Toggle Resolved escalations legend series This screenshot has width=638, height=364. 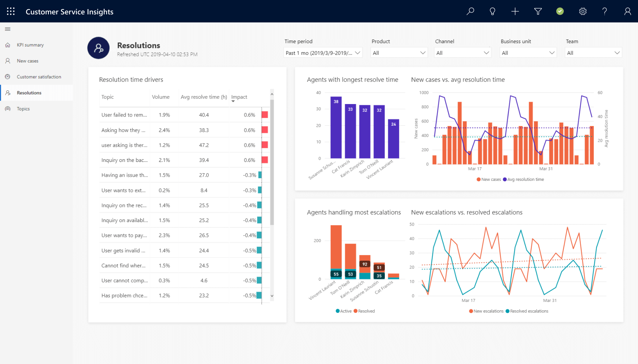(527, 311)
